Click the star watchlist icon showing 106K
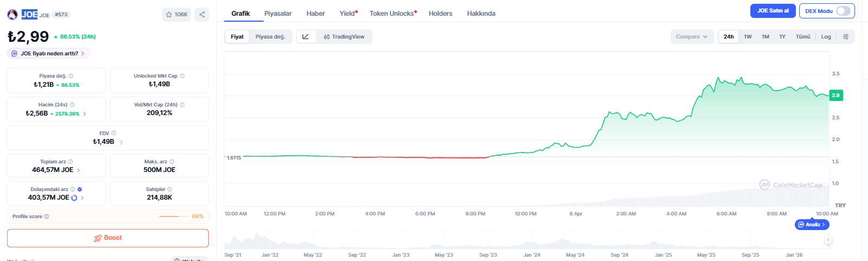 pos(176,15)
